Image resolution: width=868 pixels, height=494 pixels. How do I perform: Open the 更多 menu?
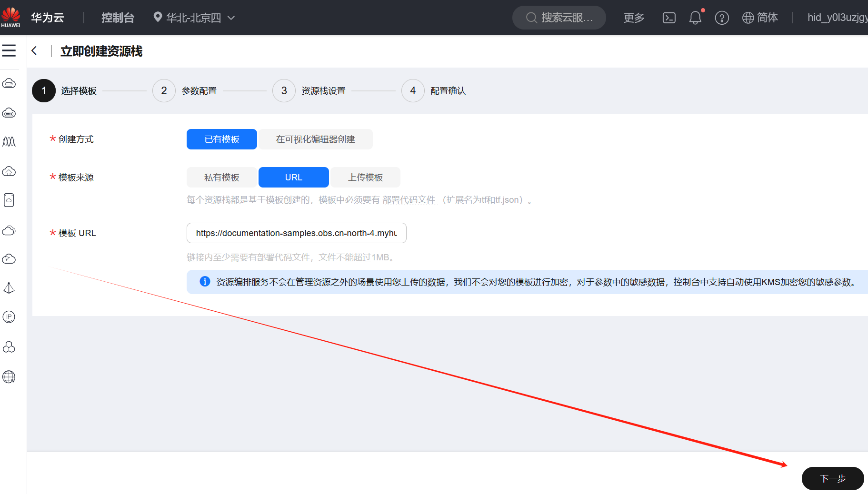pos(634,18)
